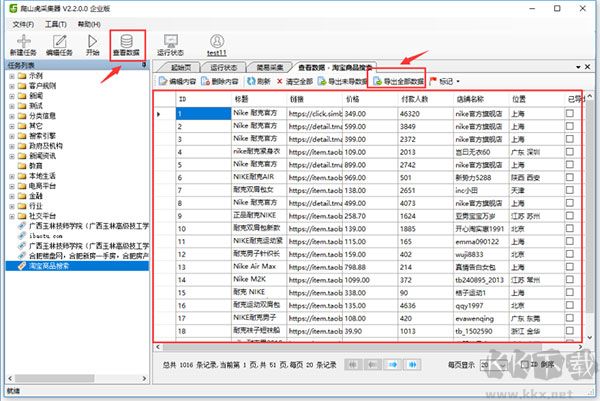Viewport: 600px width, 401px height.
Task: Open the tab list dropdown arrow
Action: [578, 67]
